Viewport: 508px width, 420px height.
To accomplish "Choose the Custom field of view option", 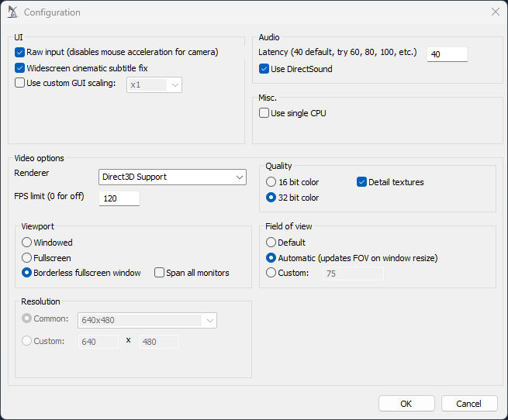I will click(x=271, y=273).
